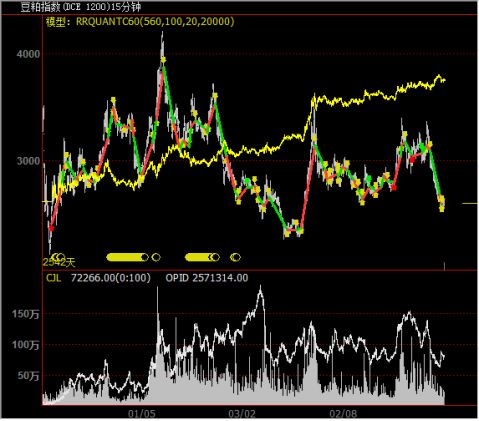Select the OPID 2571314.00 open interest label
The image size is (479, 421).
(207, 278)
